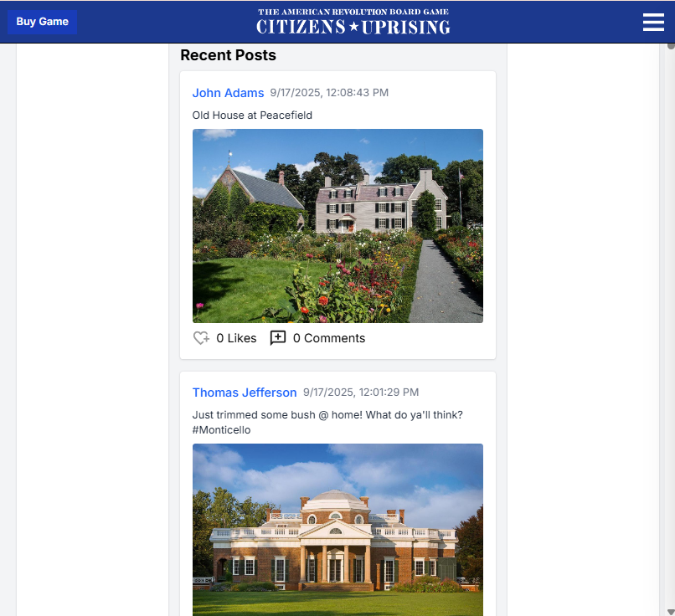Screen dimensions: 675x616
Task: Open the hamburger menu in the header
Action: 653,22
